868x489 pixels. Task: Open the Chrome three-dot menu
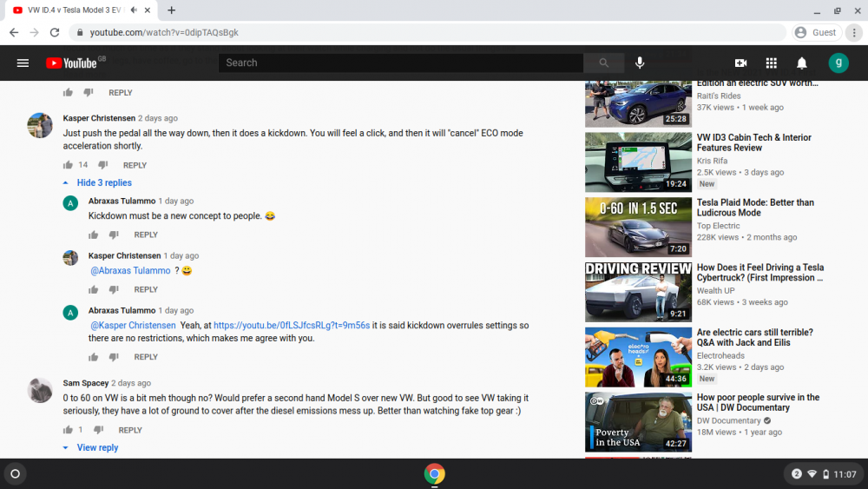tap(854, 33)
